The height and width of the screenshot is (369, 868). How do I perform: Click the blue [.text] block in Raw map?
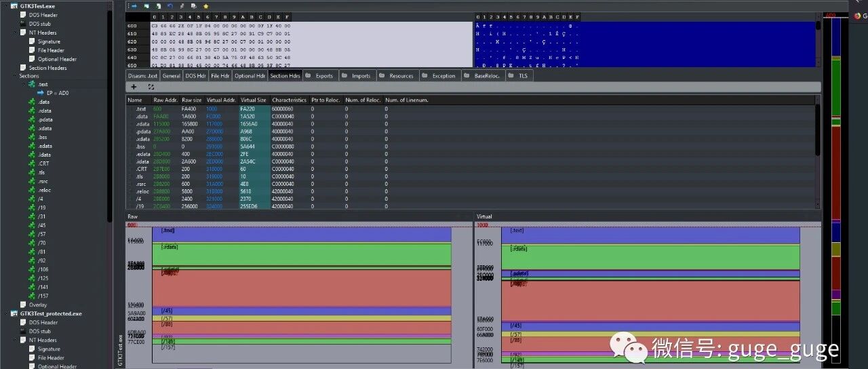click(x=302, y=234)
